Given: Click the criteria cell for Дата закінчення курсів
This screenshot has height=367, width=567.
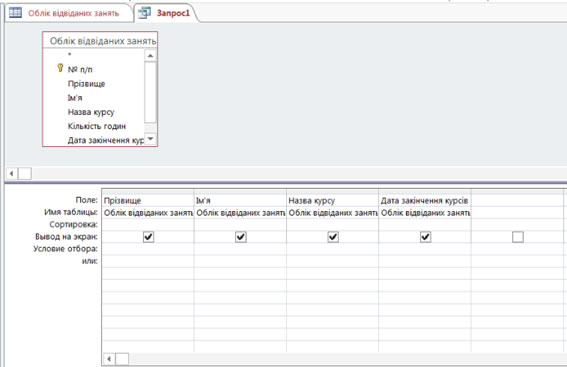Looking at the screenshot, I should (x=425, y=249).
